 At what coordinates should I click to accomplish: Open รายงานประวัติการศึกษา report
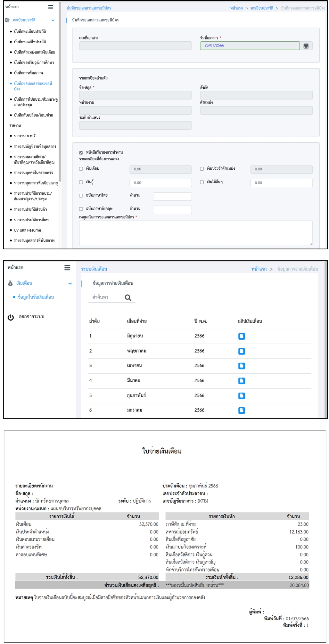(x=32, y=220)
